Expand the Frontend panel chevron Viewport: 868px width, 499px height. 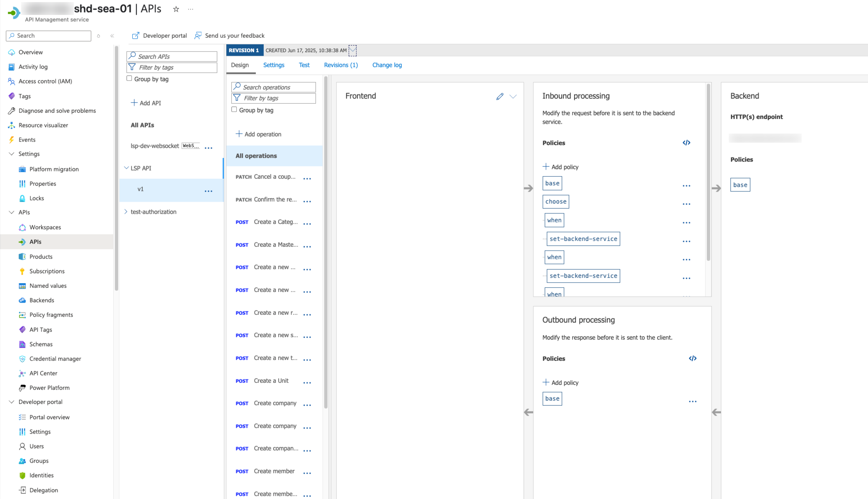click(x=513, y=96)
